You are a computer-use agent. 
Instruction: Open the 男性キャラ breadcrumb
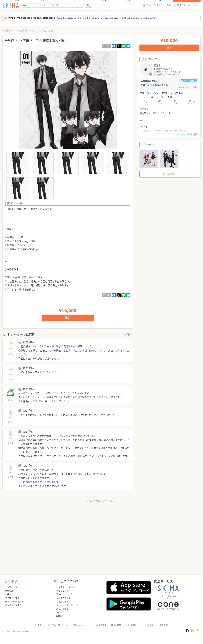click(47, 30)
